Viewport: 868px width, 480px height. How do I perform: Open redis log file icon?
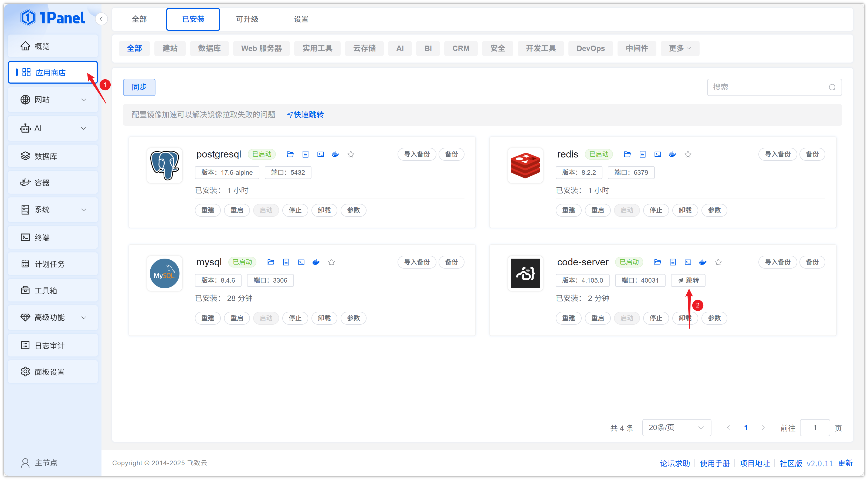coord(642,154)
